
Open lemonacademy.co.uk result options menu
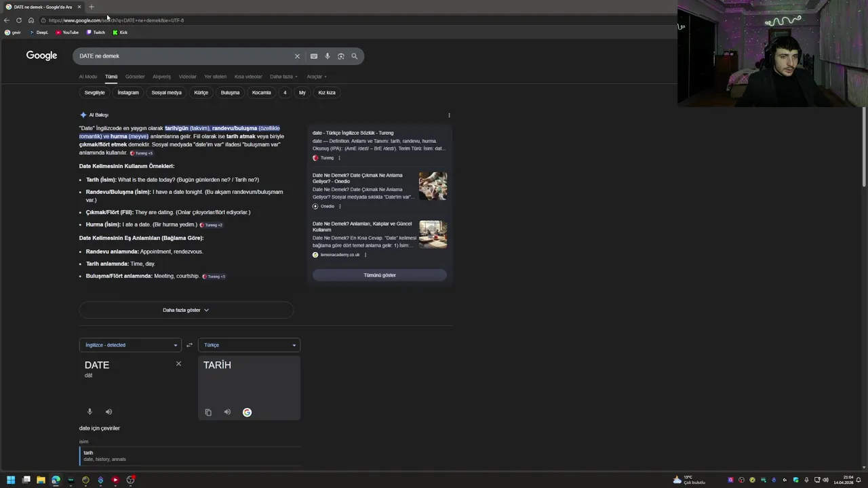tap(366, 255)
